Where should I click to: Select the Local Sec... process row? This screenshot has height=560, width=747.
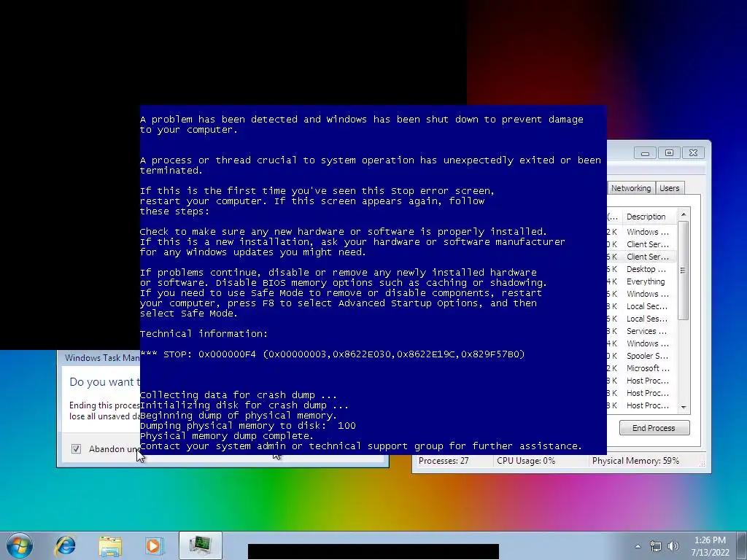coord(642,306)
